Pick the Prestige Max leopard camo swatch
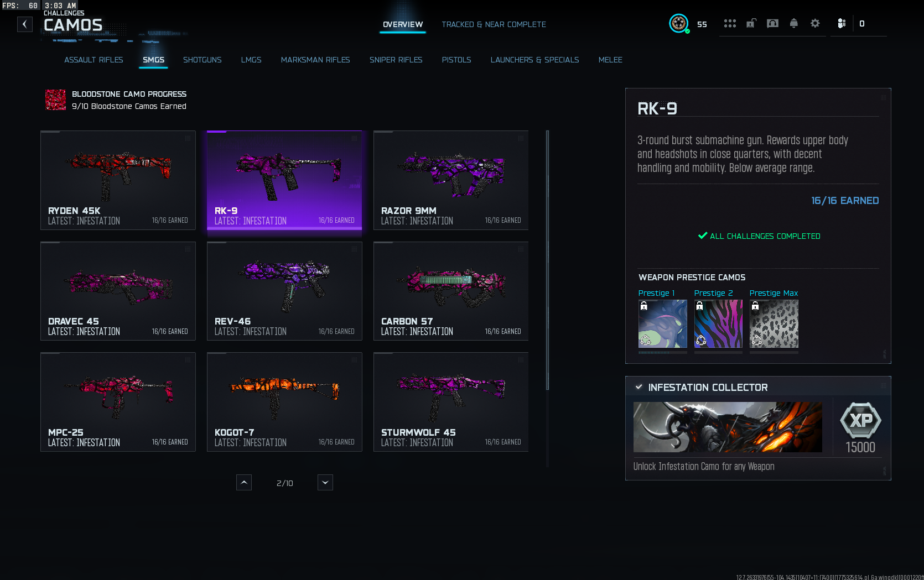Screen dimensions: 924x580 click(x=774, y=324)
